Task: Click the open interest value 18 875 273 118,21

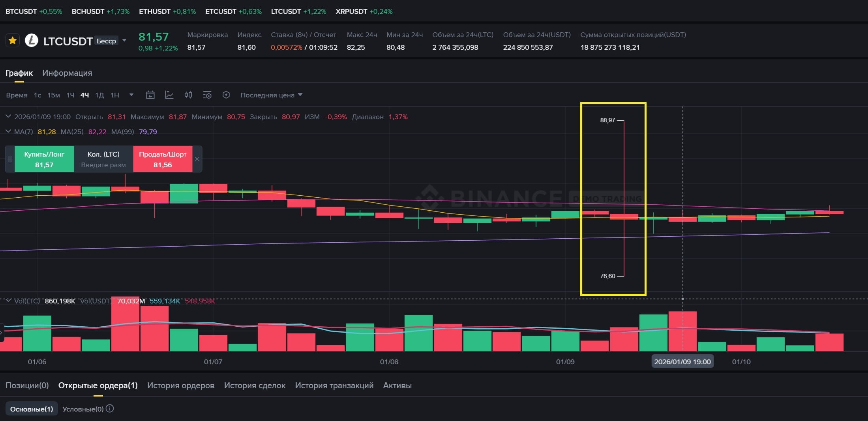Action: pyautogui.click(x=610, y=47)
